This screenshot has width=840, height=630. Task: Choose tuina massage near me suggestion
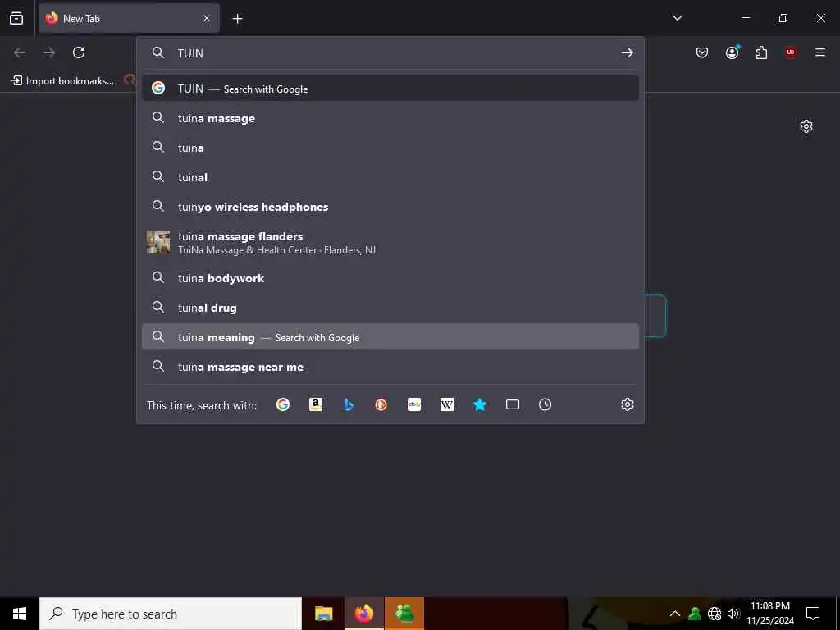point(390,367)
